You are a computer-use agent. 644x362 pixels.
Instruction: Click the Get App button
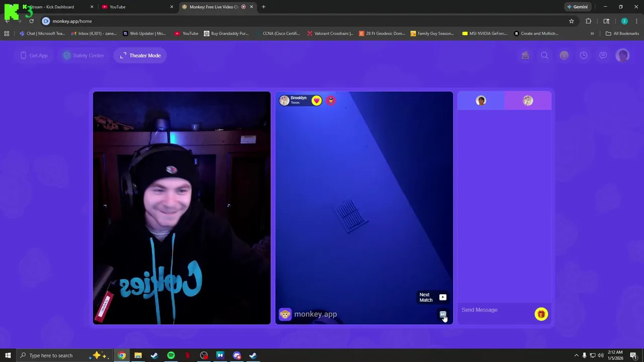(x=34, y=55)
